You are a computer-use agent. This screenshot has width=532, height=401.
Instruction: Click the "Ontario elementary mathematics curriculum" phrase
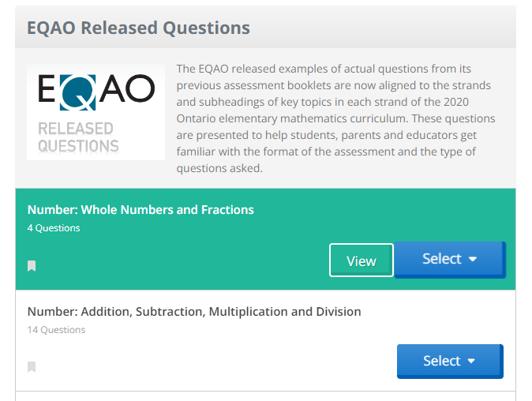coord(293,118)
